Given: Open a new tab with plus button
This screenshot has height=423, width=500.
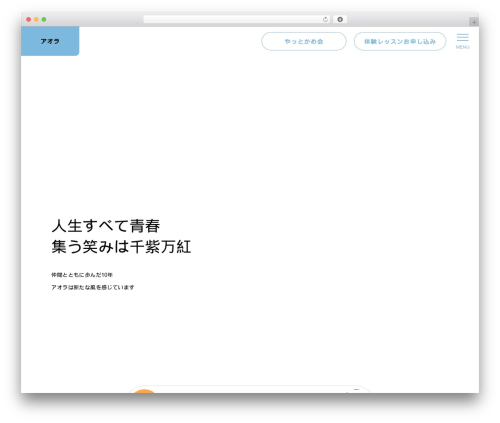Looking at the screenshot, I should click(474, 22).
